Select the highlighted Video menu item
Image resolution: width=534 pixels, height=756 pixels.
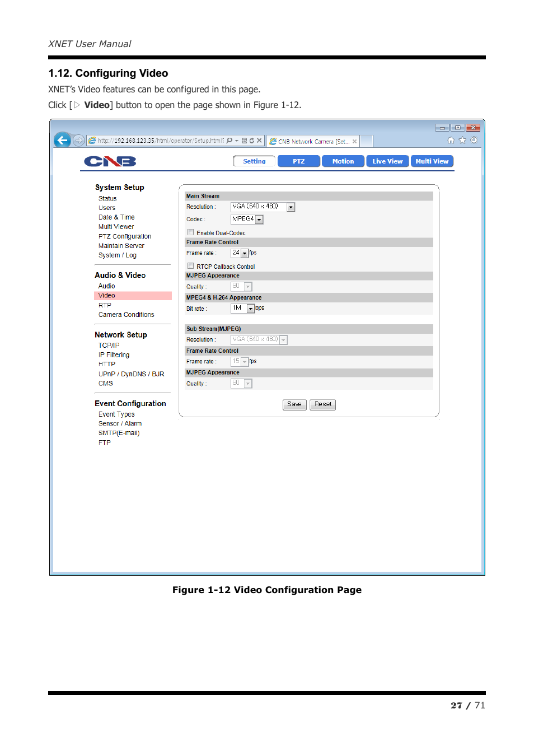click(x=133, y=296)
